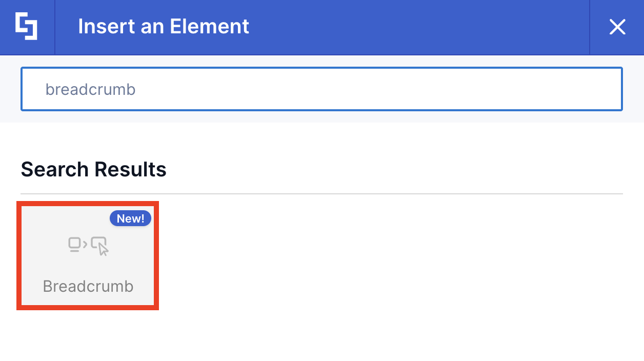Click the New! badge on the Breadcrumb tile
This screenshot has height=361, width=644.
point(130,218)
